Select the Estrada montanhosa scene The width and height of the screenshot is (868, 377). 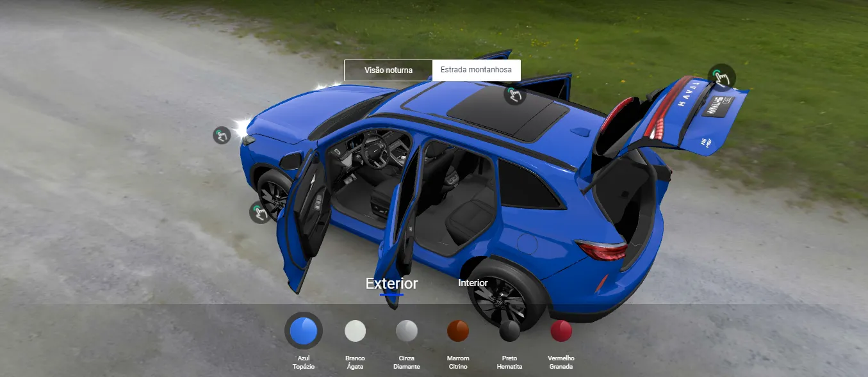pos(476,70)
